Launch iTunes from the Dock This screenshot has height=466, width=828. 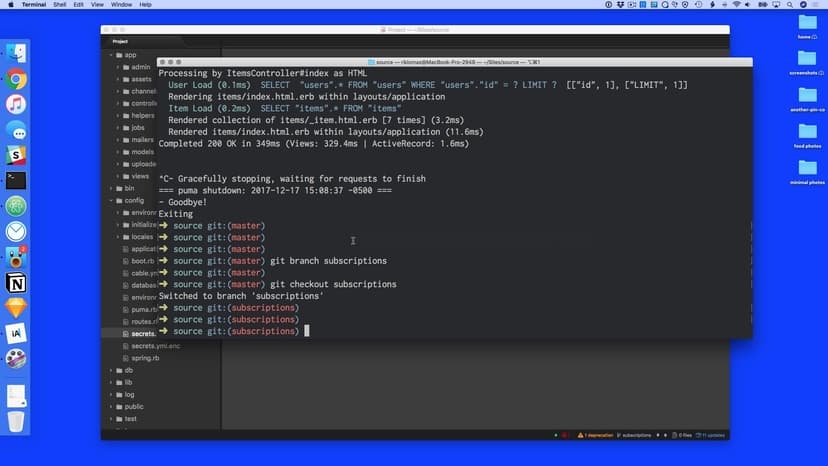click(16, 104)
